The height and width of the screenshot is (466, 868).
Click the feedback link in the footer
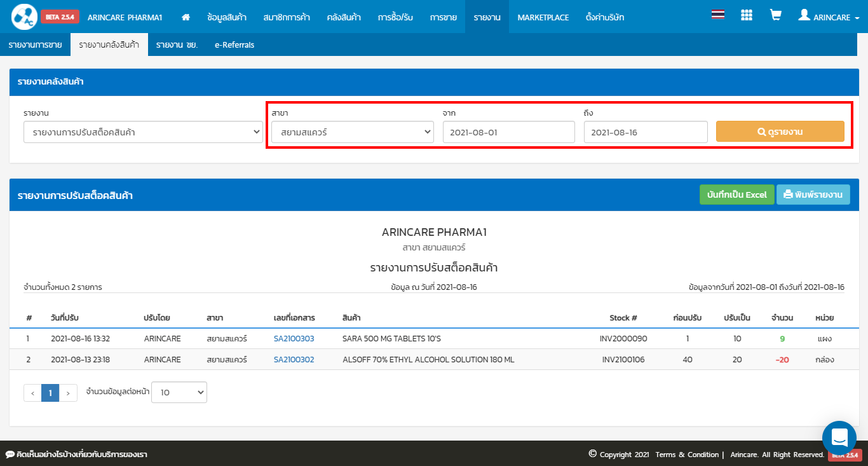point(76,455)
